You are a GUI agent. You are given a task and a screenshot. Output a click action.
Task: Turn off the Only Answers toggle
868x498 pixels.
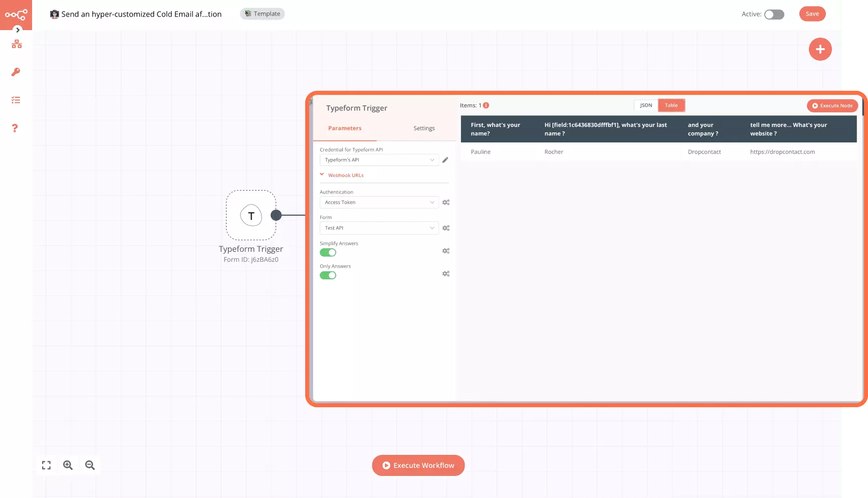tap(328, 275)
